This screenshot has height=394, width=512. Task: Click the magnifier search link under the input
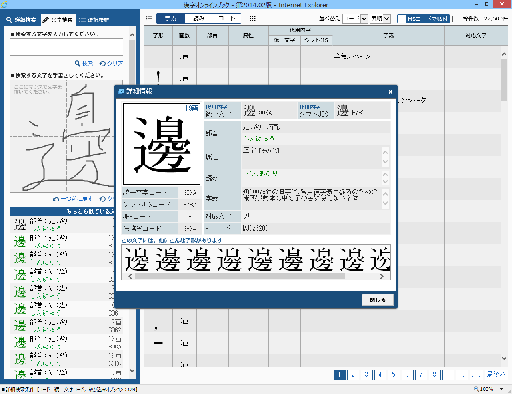pos(84,63)
